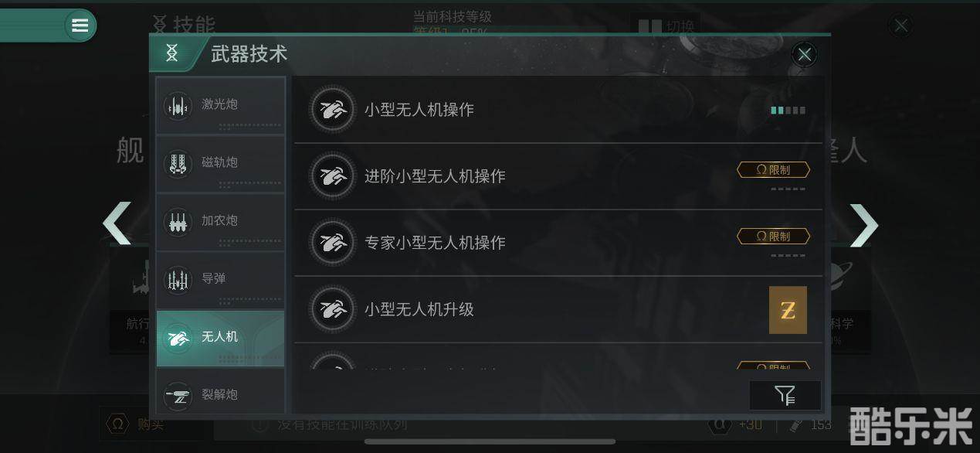Close the 武器技术 weapon technology panel
The width and height of the screenshot is (980, 453).
tap(805, 54)
